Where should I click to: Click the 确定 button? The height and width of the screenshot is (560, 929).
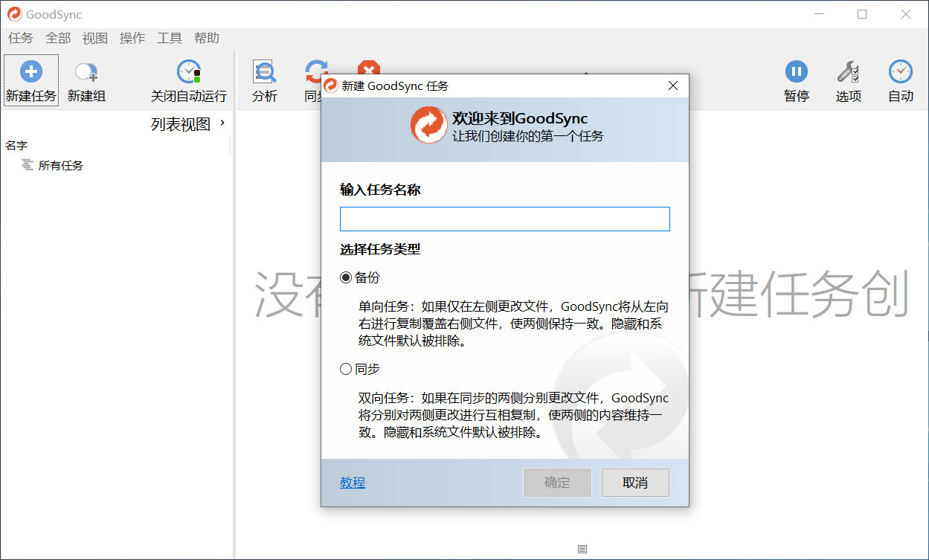click(557, 483)
